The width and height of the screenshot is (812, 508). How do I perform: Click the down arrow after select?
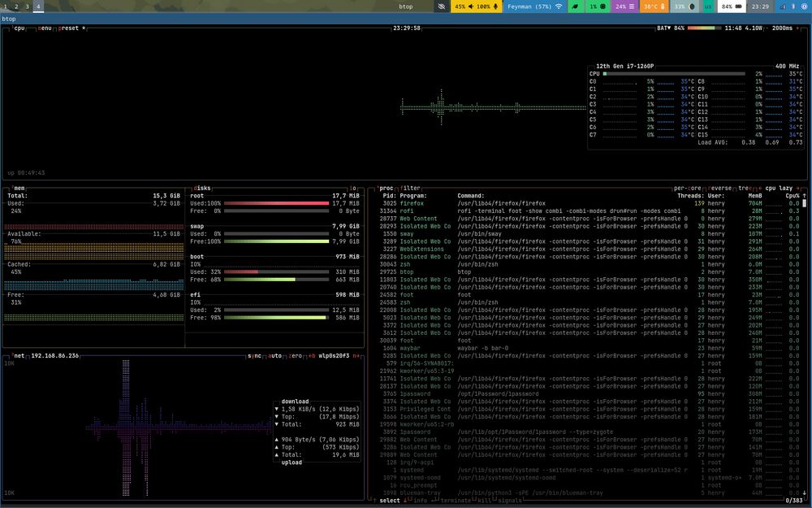coord(405,500)
